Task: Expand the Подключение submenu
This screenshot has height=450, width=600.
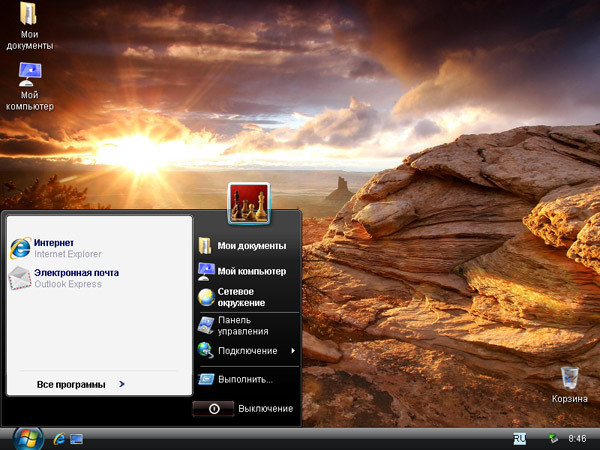Action: pos(247,351)
